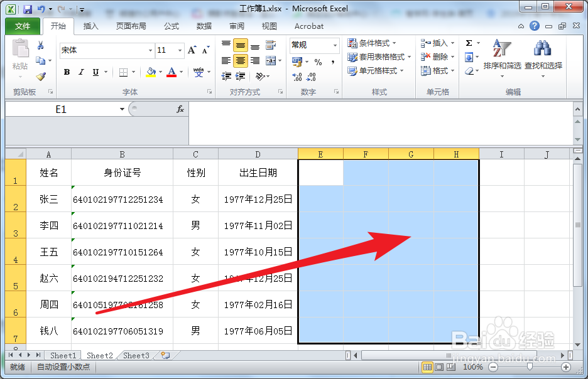Open the font name 宋体 dropdown
Screen dimensions: 588x379
pos(150,50)
